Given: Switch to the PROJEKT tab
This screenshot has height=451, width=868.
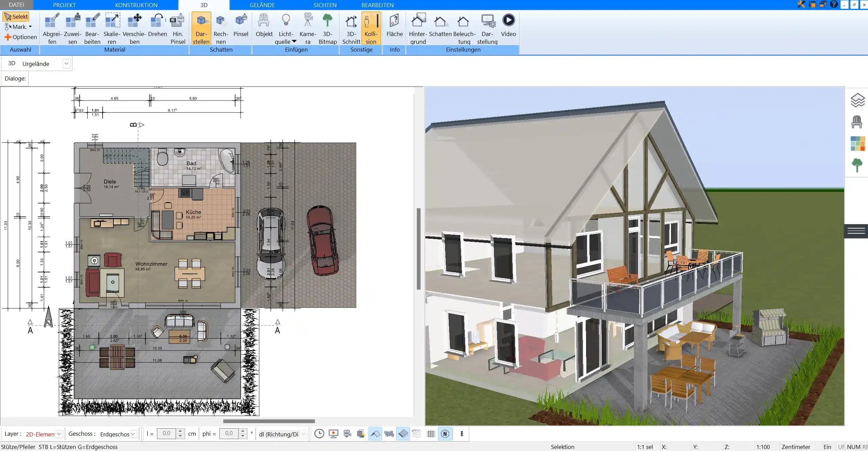Looking at the screenshot, I should coord(64,5).
